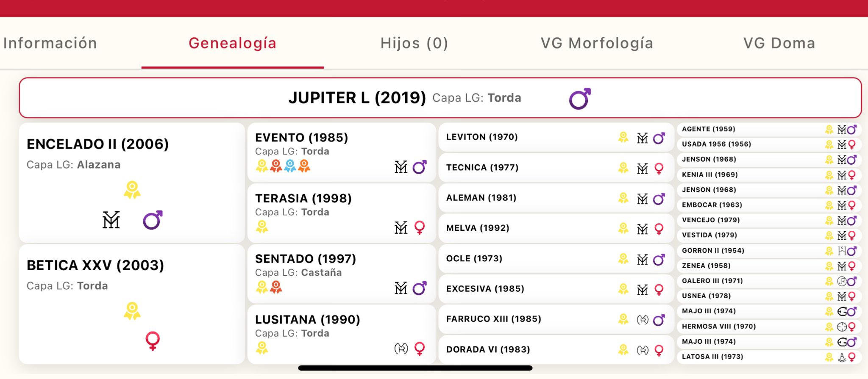Click the female symbol in TERASIA card
The image size is (868, 379).
click(420, 227)
